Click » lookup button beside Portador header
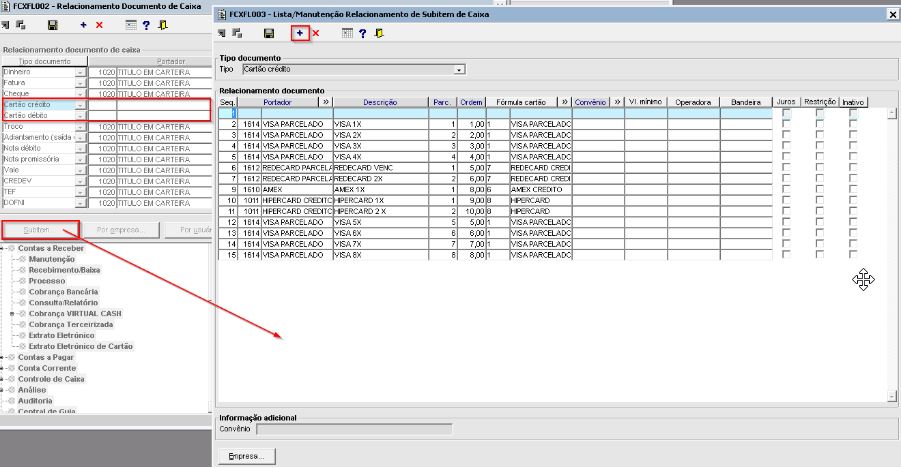The image size is (901, 468). pyautogui.click(x=326, y=102)
